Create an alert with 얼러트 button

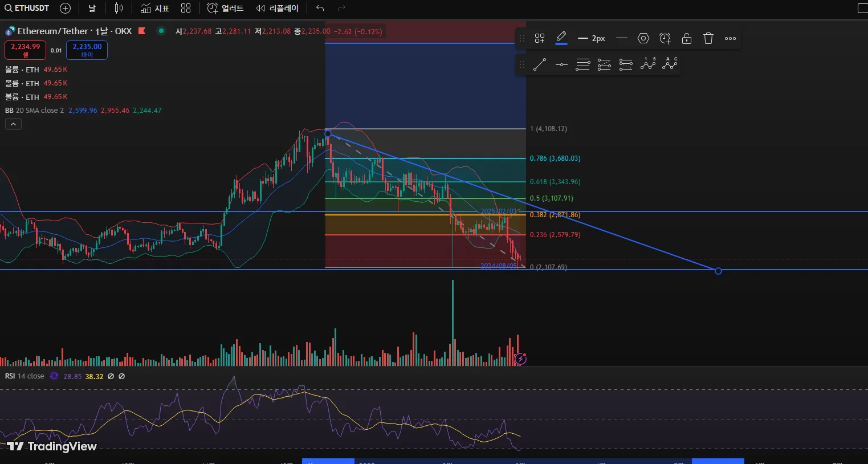pyautogui.click(x=225, y=8)
